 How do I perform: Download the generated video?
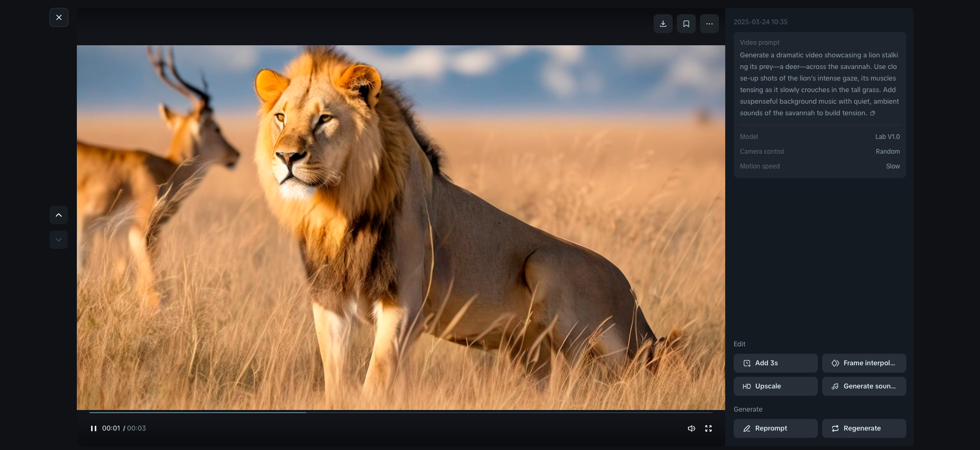pyautogui.click(x=663, y=24)
